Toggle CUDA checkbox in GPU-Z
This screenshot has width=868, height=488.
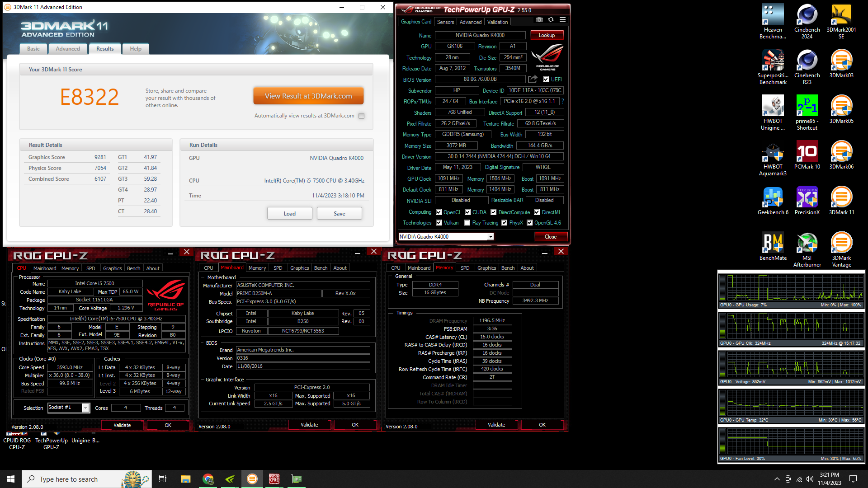pos(467,212)
